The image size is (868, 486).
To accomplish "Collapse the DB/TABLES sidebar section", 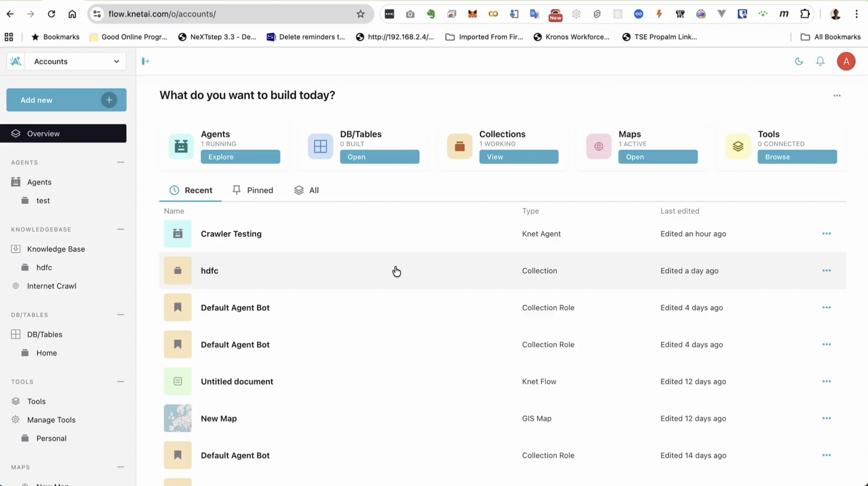I will (121, 315).
